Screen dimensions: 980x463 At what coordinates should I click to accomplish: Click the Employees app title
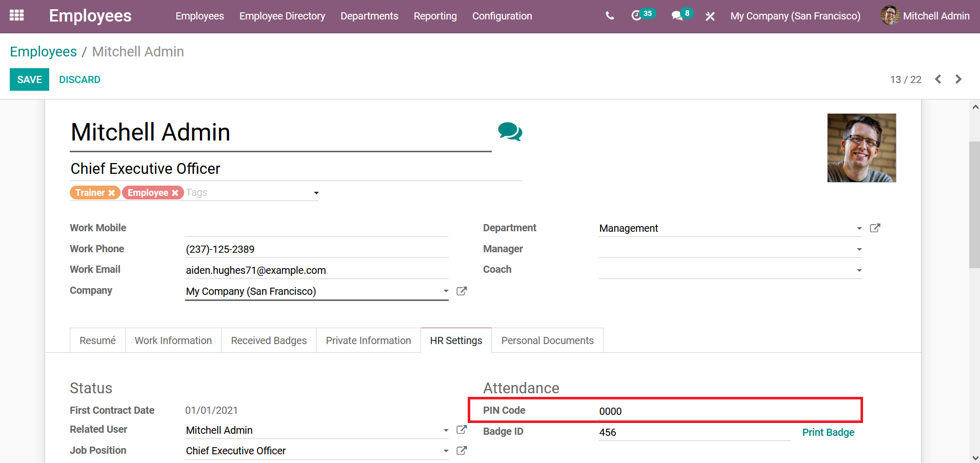(x=90, y=16)
